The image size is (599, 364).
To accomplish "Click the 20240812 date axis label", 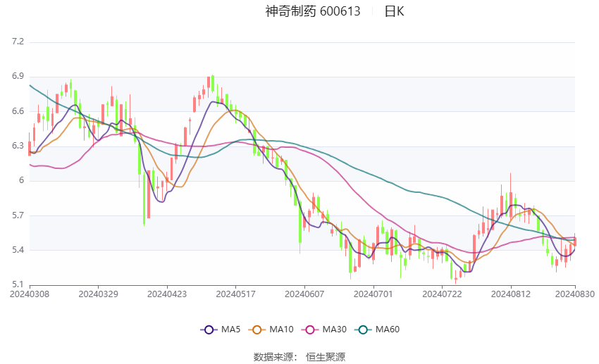I will tap(511, 294).
